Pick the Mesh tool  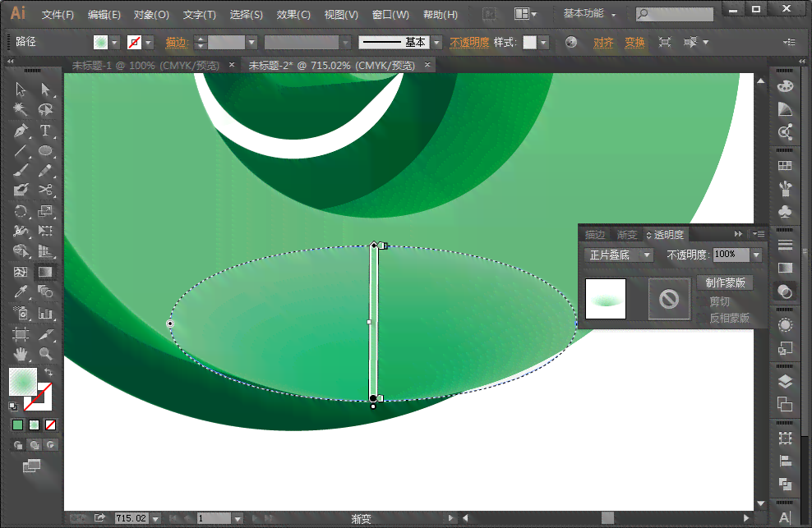(x=21, y=272)
